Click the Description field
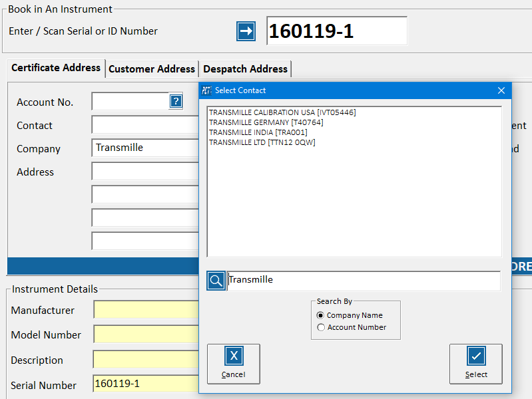 click(x=146, y=359)
